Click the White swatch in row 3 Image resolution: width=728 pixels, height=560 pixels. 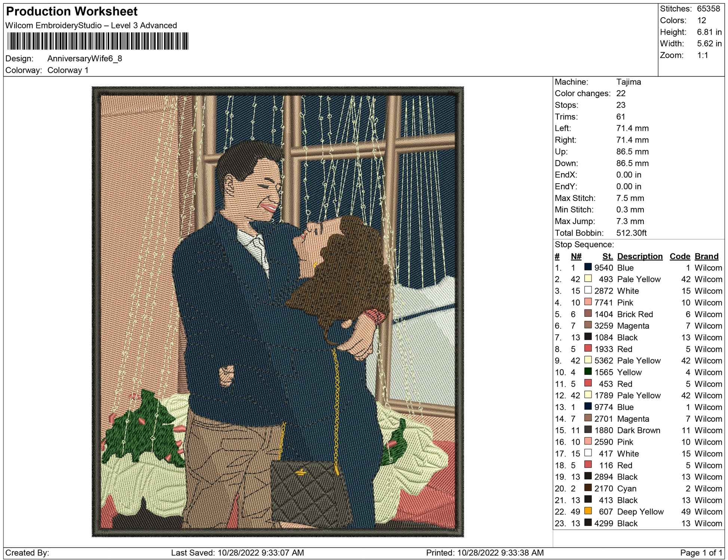588,290
